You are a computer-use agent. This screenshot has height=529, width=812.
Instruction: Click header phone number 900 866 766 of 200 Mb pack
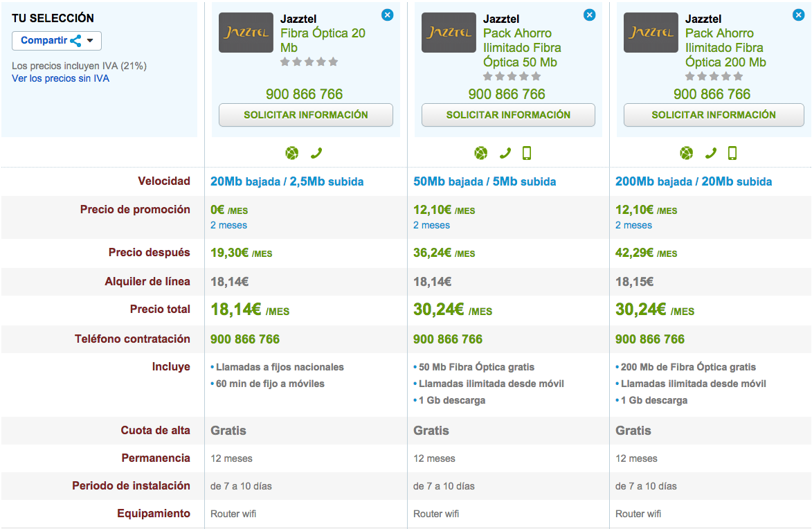coord(712,93)
